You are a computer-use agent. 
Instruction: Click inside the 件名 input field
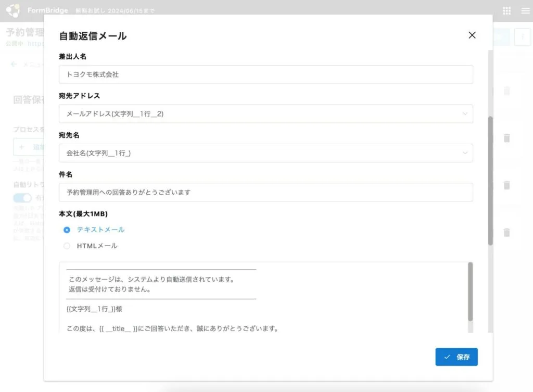click(266, 192)
